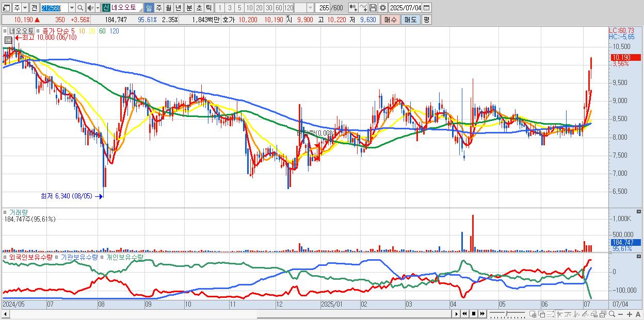Click the add chart region icon

pyautogui.click(x=533, y=314)
